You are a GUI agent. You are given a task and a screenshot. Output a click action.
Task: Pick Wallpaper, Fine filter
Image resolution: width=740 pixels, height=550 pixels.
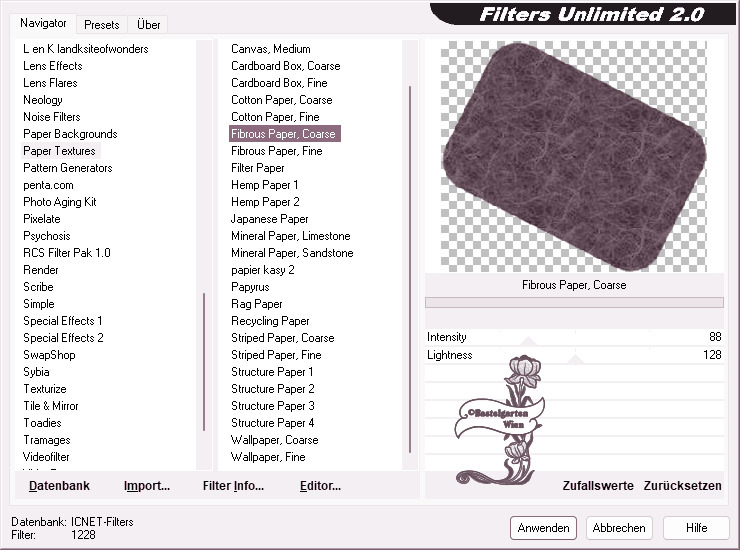(268, 457)
